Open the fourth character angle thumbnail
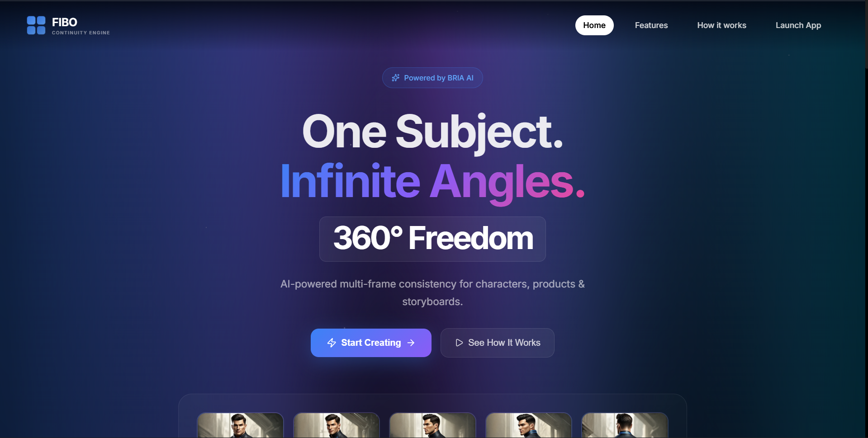This screenshot has height=438, width=868. click(528, 425)
